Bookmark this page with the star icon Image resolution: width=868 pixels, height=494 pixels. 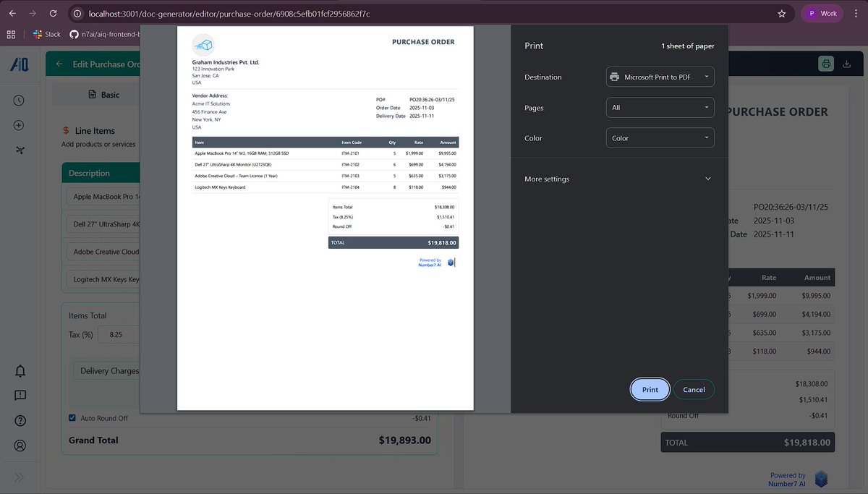(782, 13)
